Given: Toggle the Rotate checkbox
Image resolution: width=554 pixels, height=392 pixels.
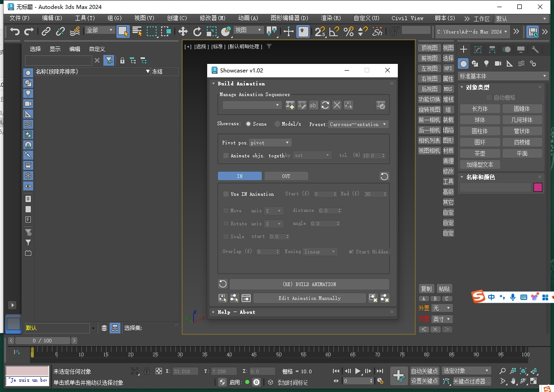Looking at the screenshot, I should point(226,223).
